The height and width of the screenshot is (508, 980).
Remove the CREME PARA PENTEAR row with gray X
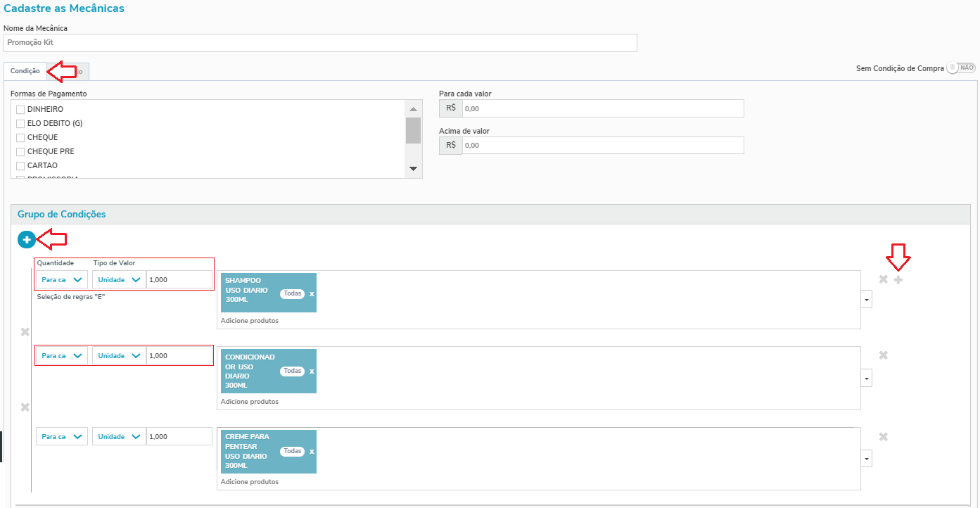click(x=884, y=436)
